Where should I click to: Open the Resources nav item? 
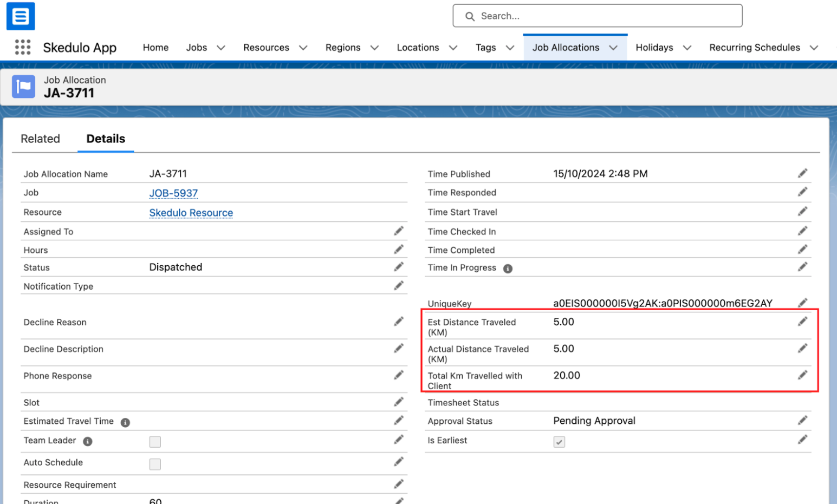click(266, 48)
